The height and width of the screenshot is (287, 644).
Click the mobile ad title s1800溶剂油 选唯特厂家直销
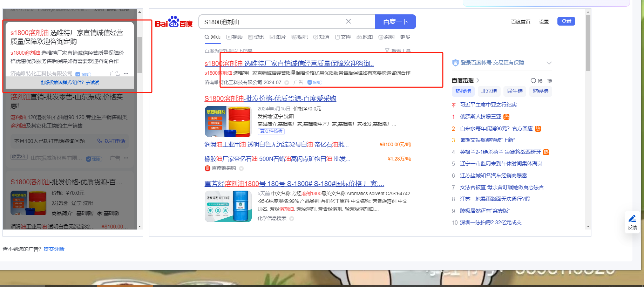[67, 37]
